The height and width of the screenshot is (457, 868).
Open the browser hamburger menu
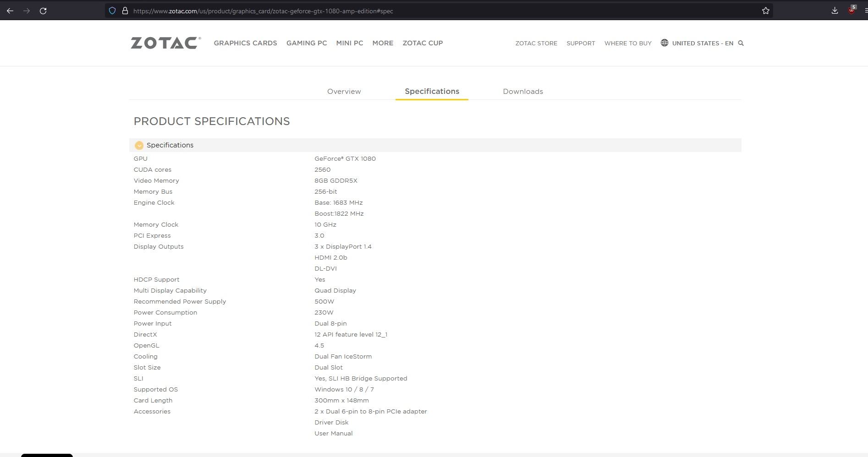click(866, 11)
